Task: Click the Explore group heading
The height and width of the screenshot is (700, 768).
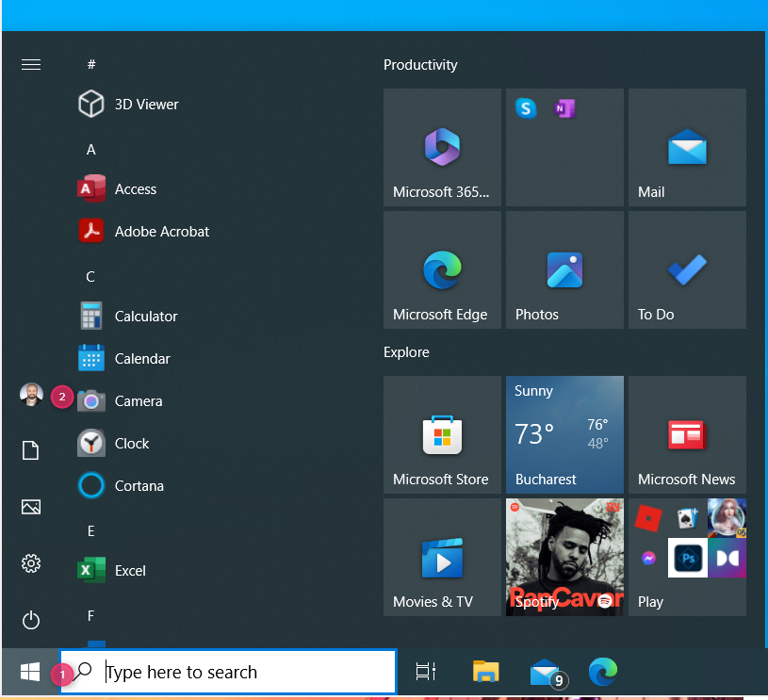Action: 406,352
